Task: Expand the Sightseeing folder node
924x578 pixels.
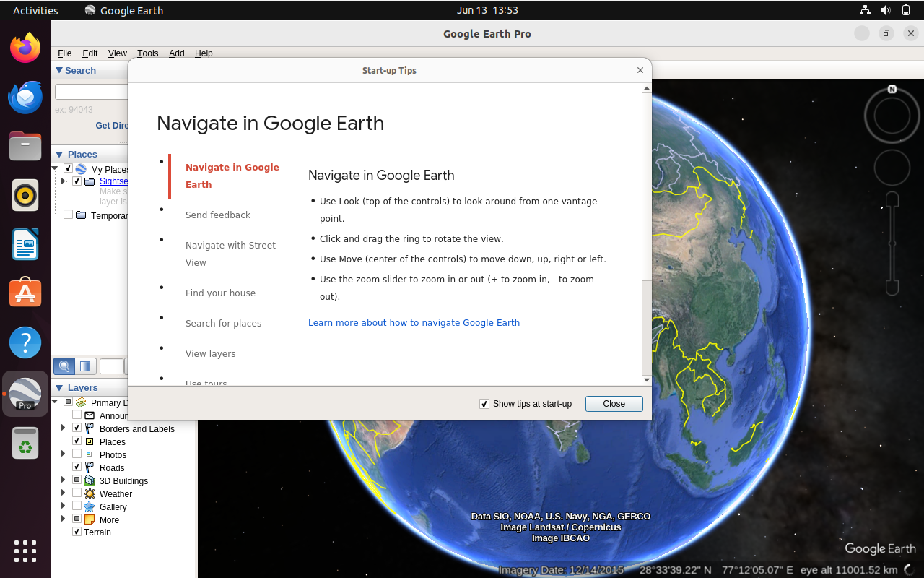Action: (64, 181)
